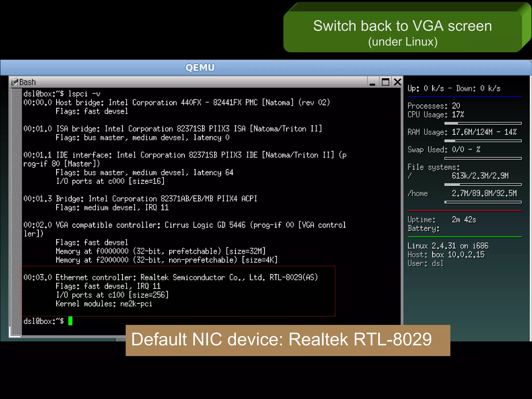
Task: Click the 'User: dsl' text
Action: [425, 263]
